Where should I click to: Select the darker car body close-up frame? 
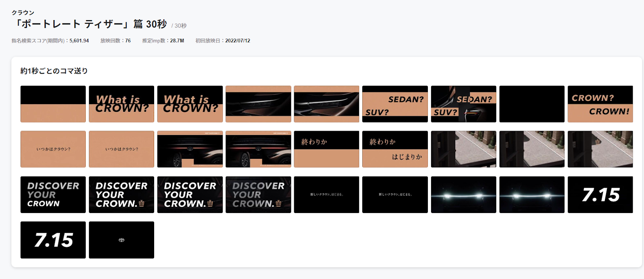pos(258,104)
